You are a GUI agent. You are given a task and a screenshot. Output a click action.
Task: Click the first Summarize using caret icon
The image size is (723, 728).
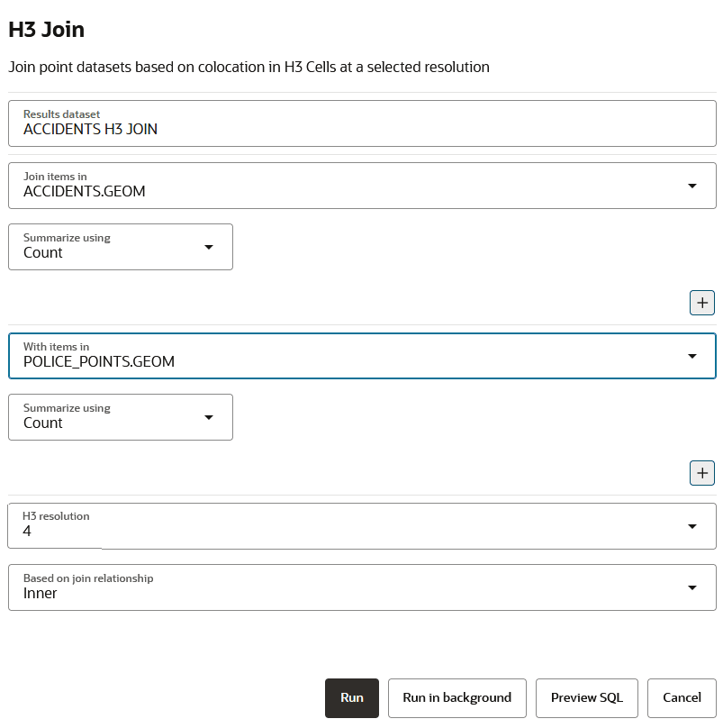click(209, 247)
